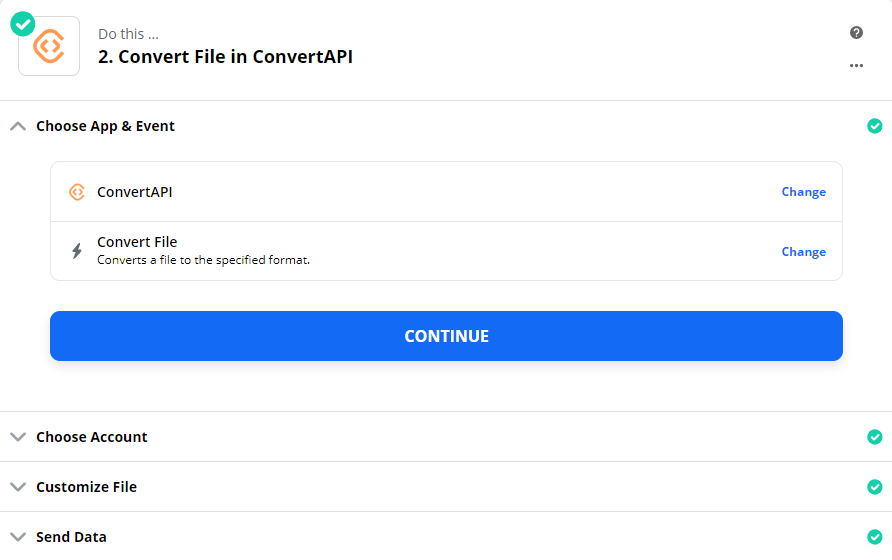The height and width of the screenshot is (560, 892).
Task: Collapse the Choose App & Event section chevron
Action: tap(18, 126)
